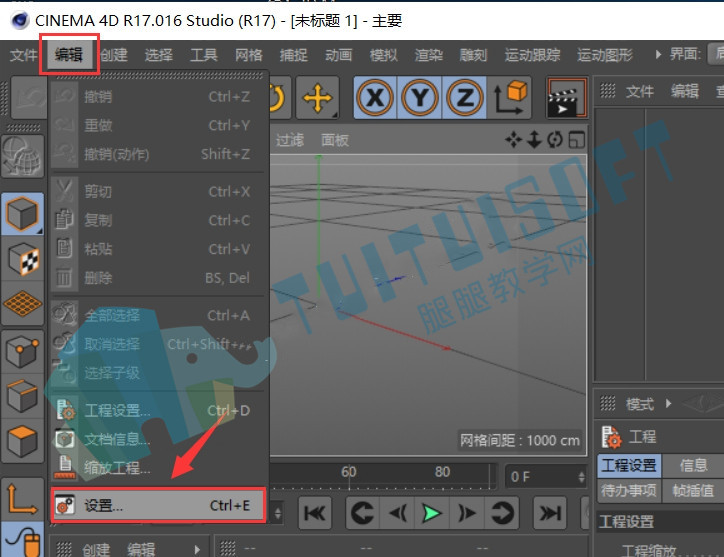724x557 pixels.
Task: Open the 创建 menu in the menu bar
Action: click(114, 55)
